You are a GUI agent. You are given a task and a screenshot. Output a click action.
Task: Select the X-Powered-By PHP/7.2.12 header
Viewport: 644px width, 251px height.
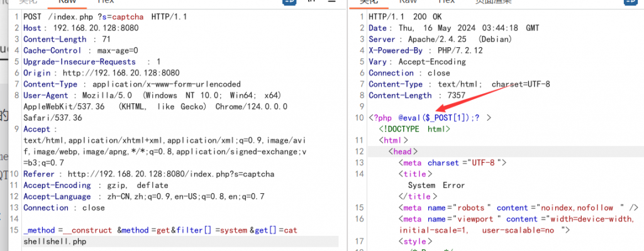point(426,50)
